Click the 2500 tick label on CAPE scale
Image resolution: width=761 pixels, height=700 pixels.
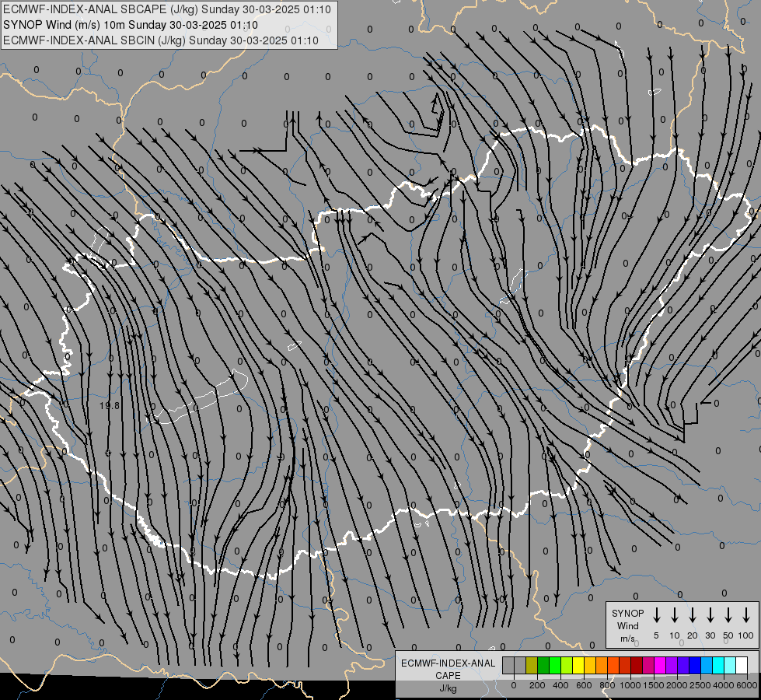click(x=700, y=685)
